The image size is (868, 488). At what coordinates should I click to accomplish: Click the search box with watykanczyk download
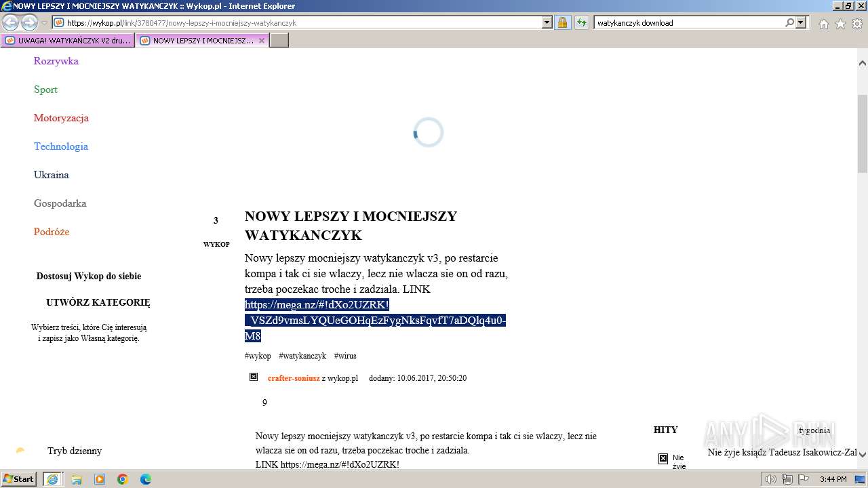(x=689, y=22)
